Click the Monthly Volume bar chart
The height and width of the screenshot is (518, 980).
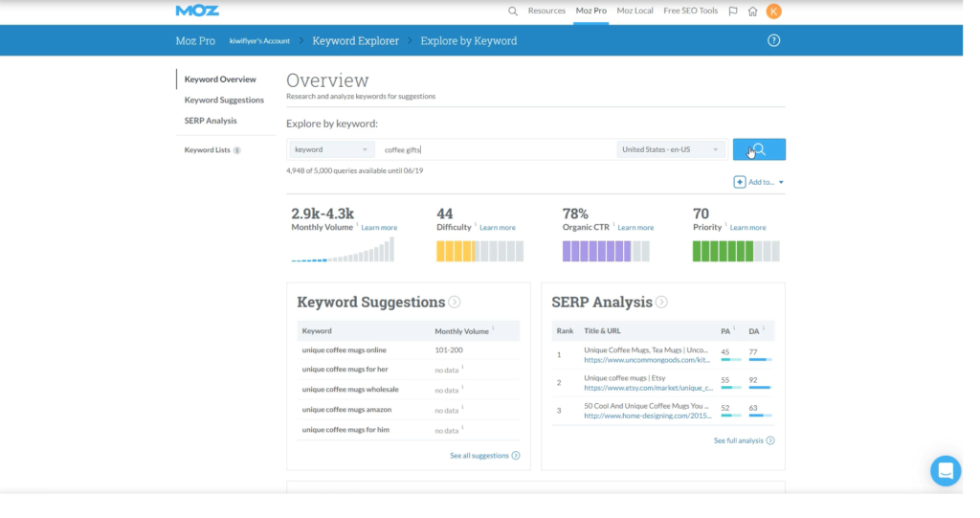point(343,250)
